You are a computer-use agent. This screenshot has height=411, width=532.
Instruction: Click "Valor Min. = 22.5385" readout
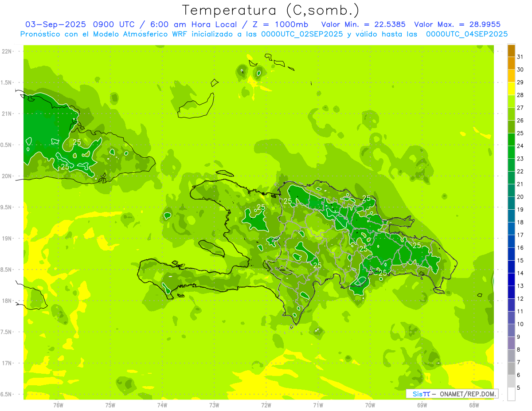tap(363, 24)
